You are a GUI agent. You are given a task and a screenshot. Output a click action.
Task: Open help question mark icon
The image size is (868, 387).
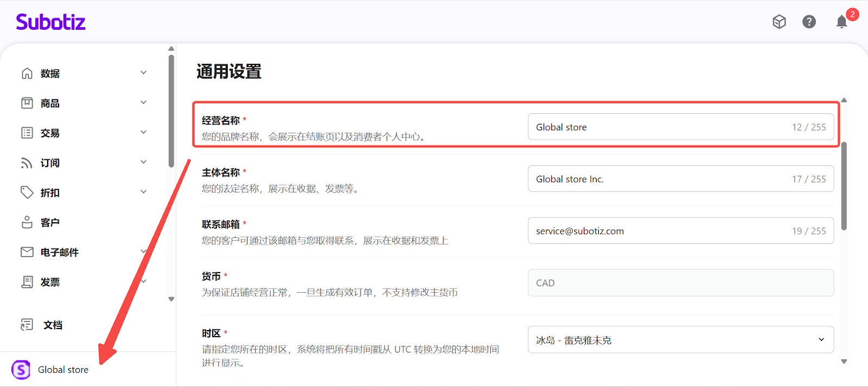click(x=809, y=22)
